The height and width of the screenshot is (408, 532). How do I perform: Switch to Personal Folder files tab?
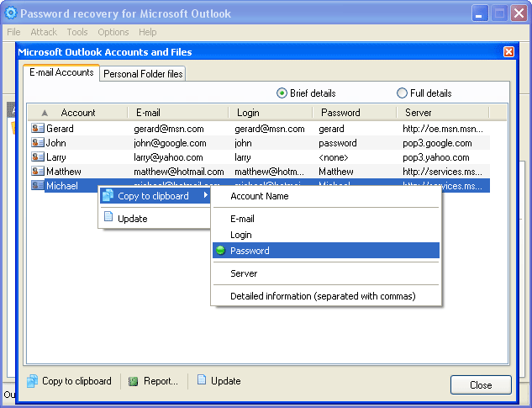(x=143, y=74)
